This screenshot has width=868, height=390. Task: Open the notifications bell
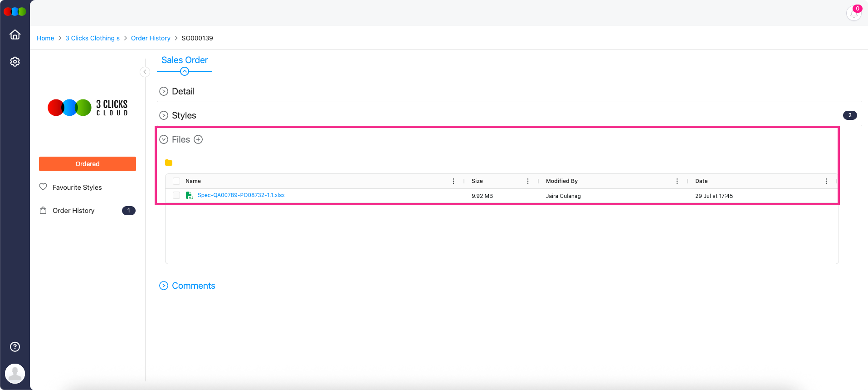pyautogui.click(x=853, y=14)
